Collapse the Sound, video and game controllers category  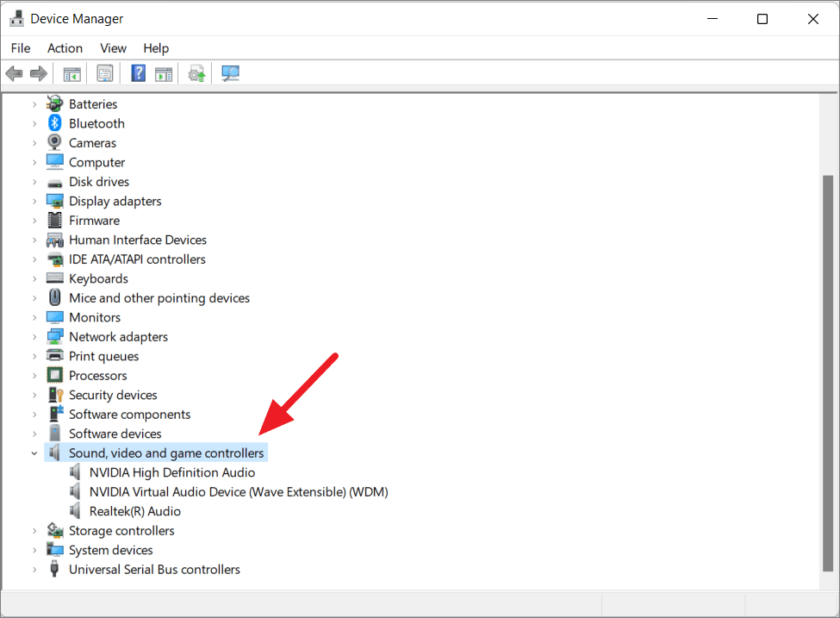34,452
